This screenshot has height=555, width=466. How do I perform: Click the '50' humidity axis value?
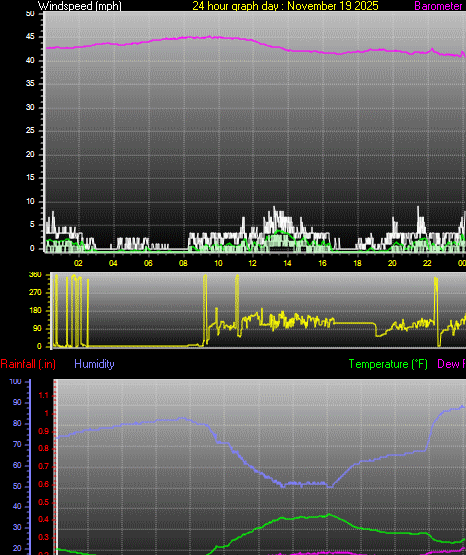(x=17, y=486)
